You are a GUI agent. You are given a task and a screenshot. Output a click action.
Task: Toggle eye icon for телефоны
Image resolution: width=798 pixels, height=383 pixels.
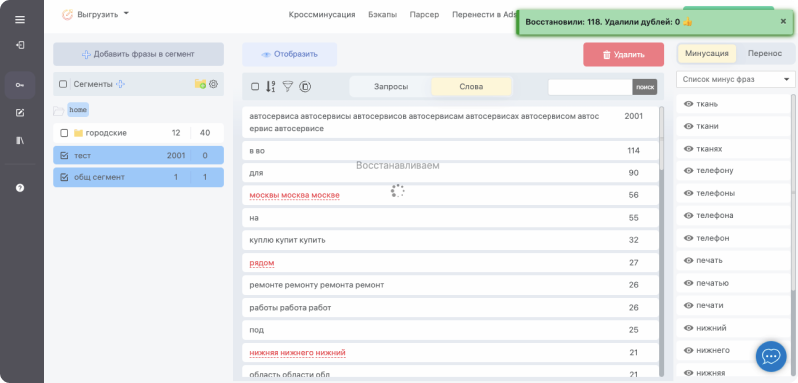tap(689, 193)
